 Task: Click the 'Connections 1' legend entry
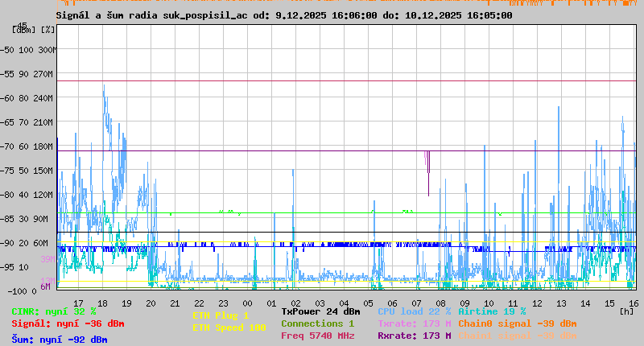pyautogui.click(x=317, y=323)
